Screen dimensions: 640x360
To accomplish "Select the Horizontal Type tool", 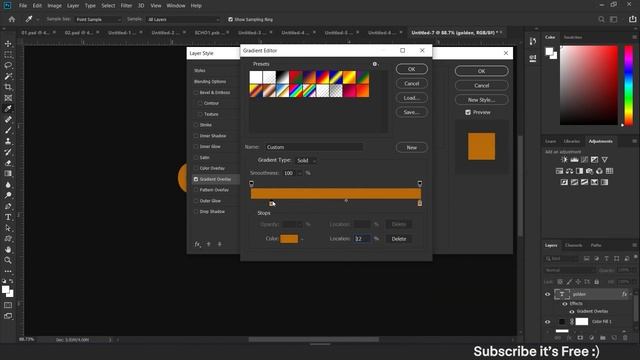I will [8, 217].
